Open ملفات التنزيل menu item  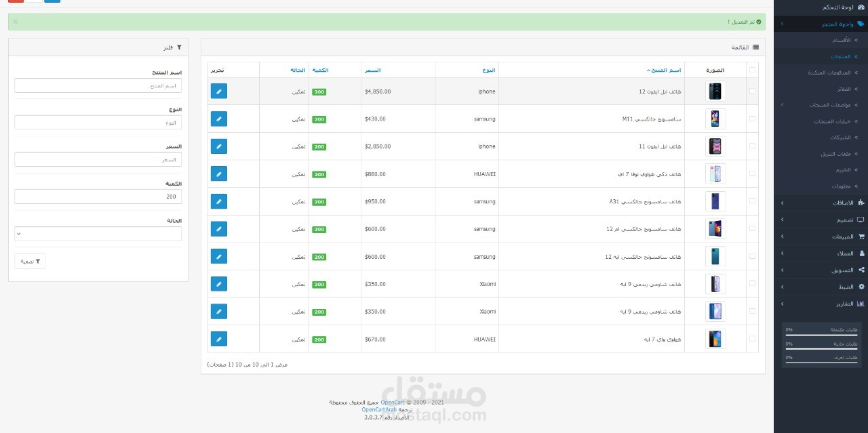[835, 154]
